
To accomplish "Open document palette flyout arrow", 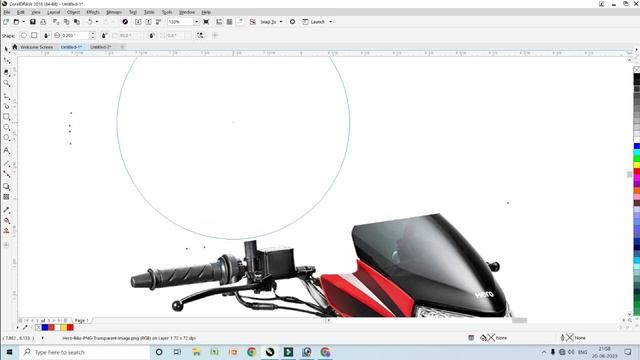I will pyautogui.click(x=18, y=327).
